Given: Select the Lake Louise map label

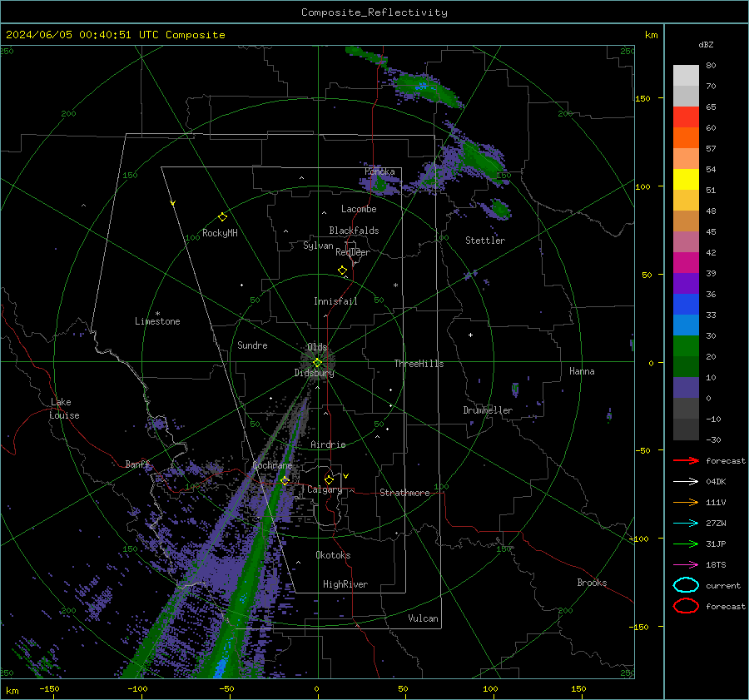Looking at the screenshot, I should click(64, 409).
